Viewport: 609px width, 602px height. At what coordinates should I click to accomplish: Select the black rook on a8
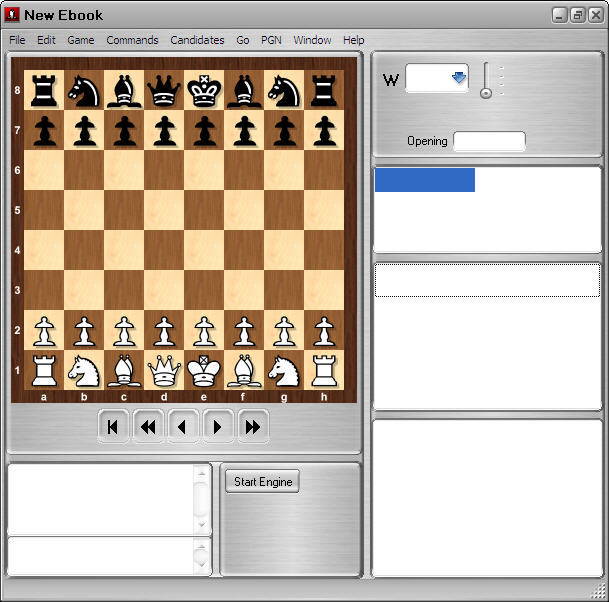tap(44, 91)
